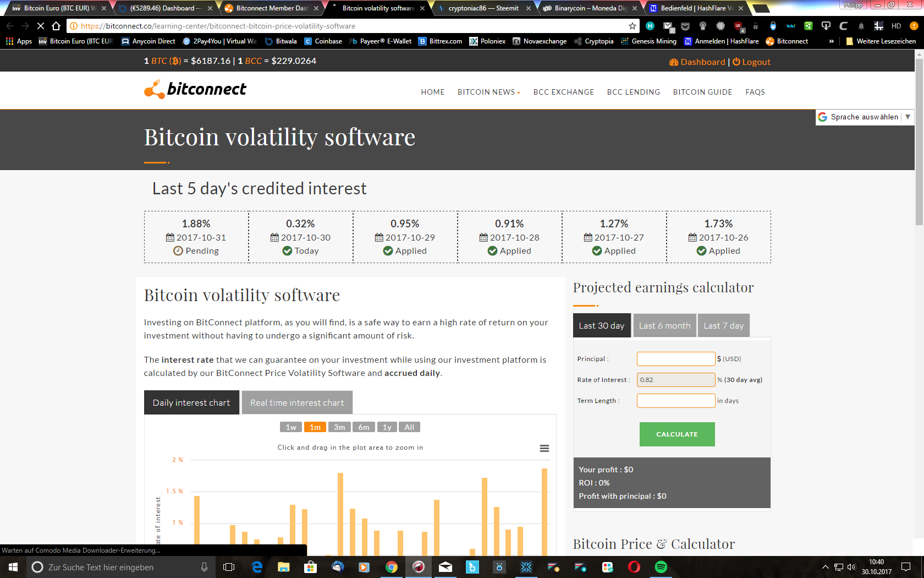Expand the Sprache auswählen language dropdown

click(864, 117)
